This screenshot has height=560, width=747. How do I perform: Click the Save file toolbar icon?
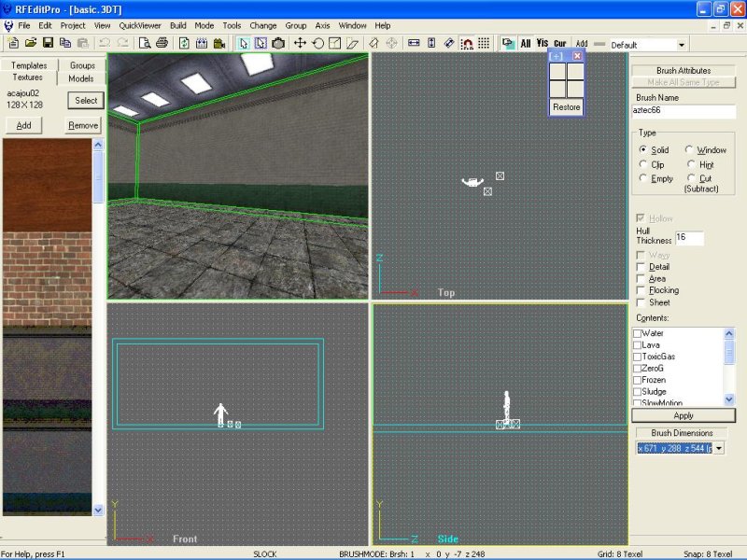tap(49, 43)
